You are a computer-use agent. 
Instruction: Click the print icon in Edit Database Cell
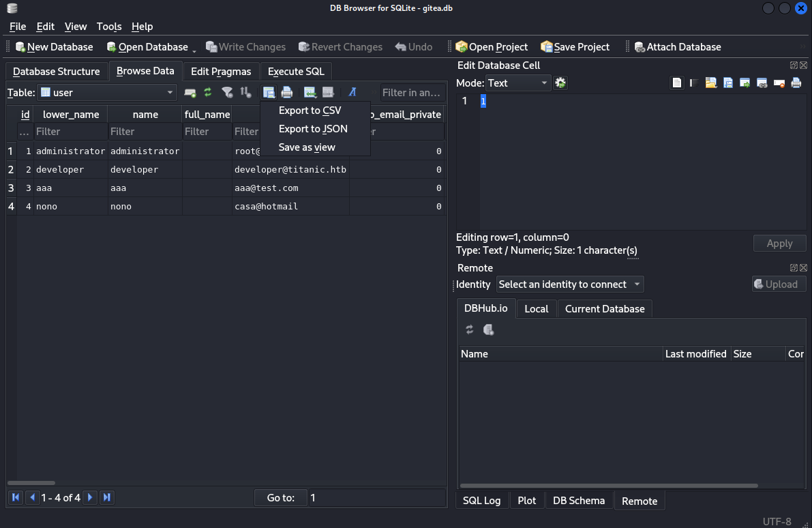coord(796,83)
